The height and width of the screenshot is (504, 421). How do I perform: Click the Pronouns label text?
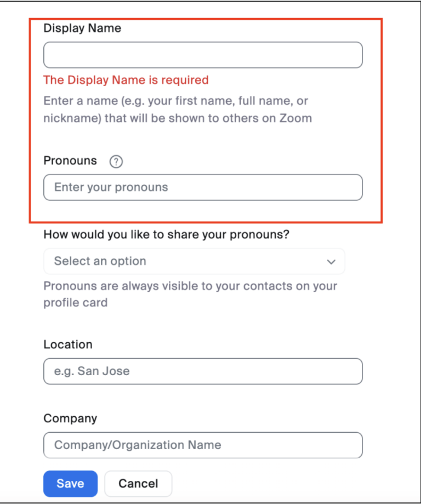pyautogui.click(x=70, y=161)
